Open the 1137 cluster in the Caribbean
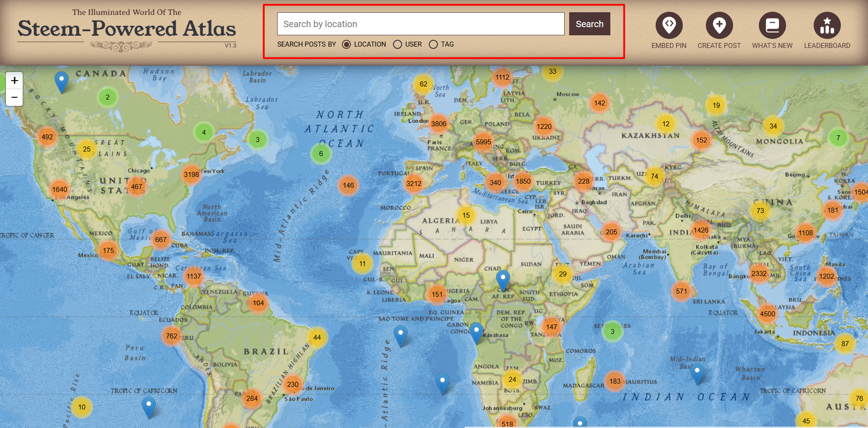 [x=194, y=276]
